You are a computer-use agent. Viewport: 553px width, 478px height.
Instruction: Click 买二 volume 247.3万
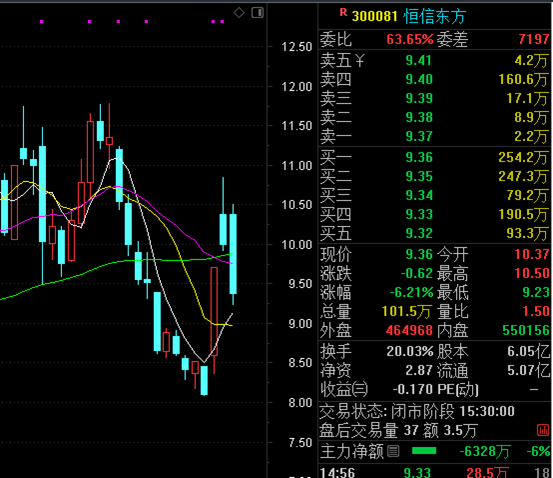tap(524, 176)
